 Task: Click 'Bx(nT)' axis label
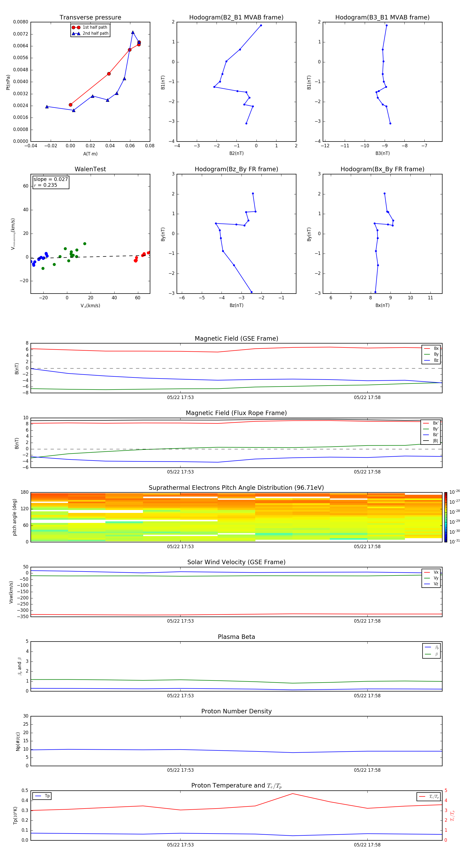tap(382, 305)
